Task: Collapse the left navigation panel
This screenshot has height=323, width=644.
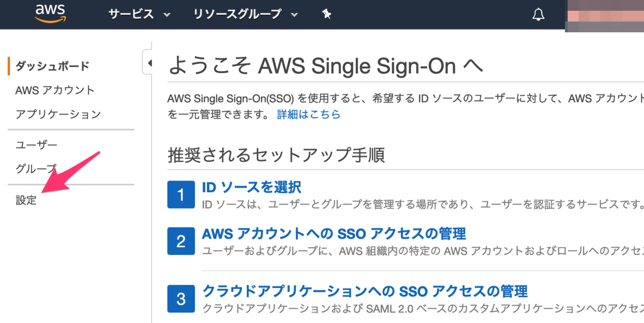Action: pyautogui.click(x=149, y=63)
